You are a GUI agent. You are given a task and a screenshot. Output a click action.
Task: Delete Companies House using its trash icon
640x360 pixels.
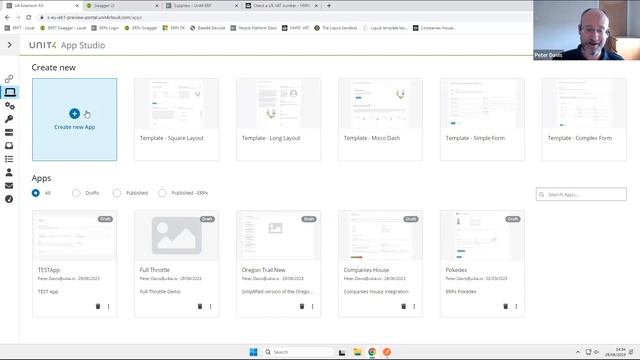point(404,306)
